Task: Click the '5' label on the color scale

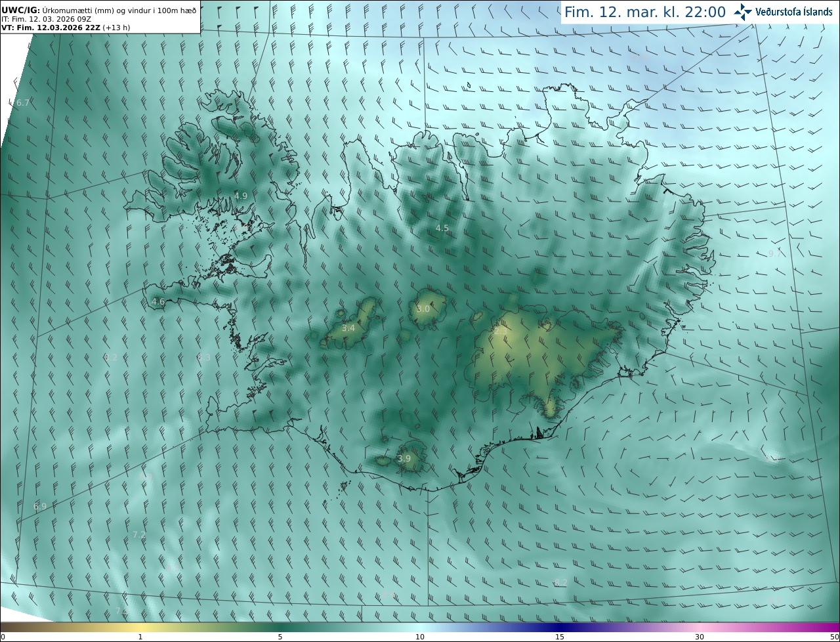Action: tap(280, 637)
